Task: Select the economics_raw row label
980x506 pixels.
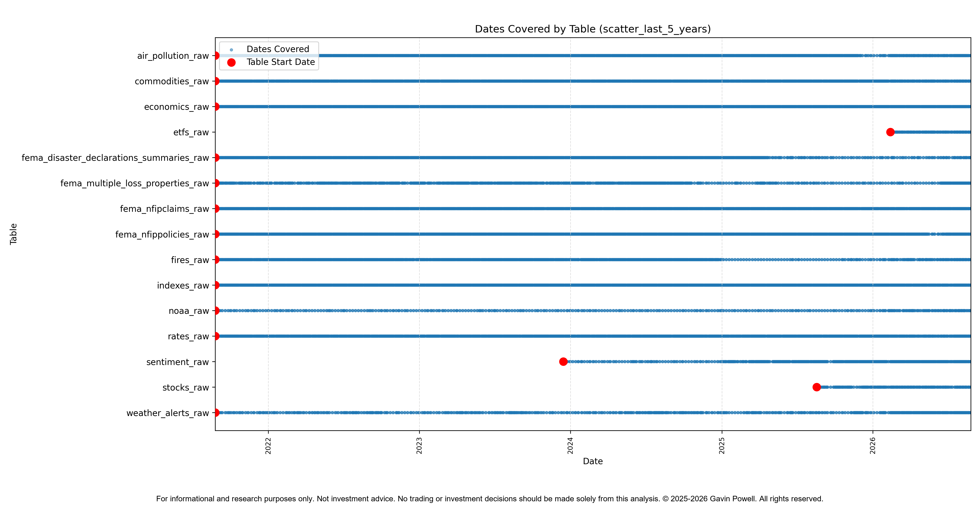Action: click(x=177, y=107)
